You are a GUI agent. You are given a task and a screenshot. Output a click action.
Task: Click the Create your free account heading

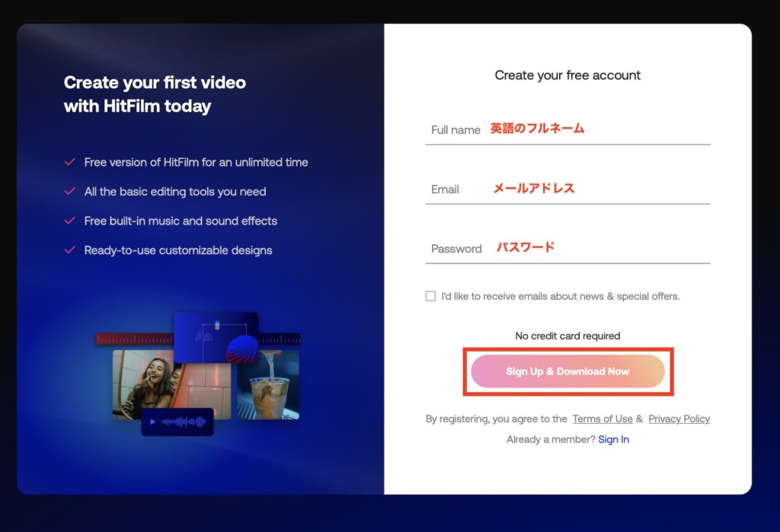point(567,75)
